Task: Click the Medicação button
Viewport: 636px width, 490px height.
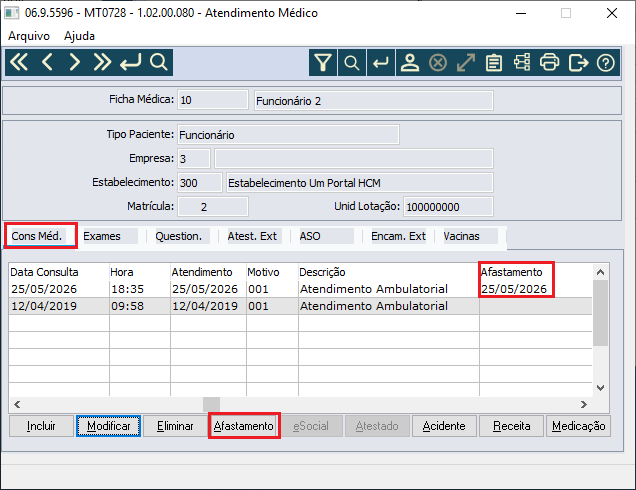Action: point(578,426)
